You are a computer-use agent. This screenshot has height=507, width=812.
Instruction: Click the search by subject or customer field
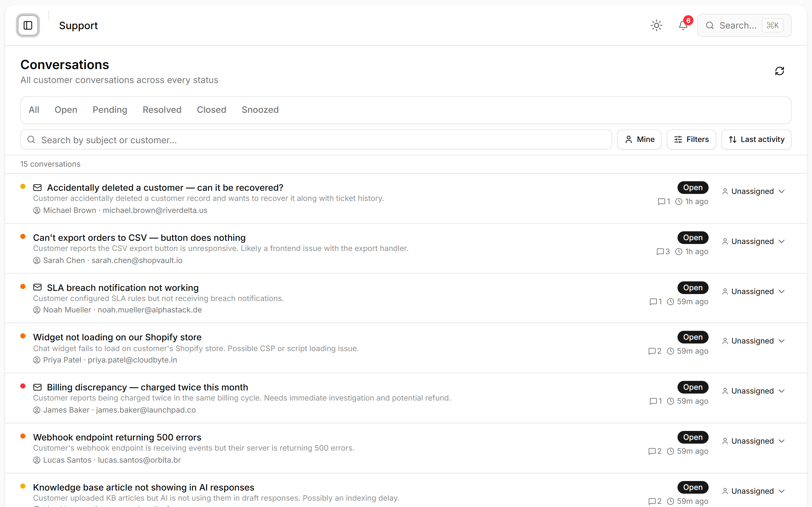tap(235, 140)
